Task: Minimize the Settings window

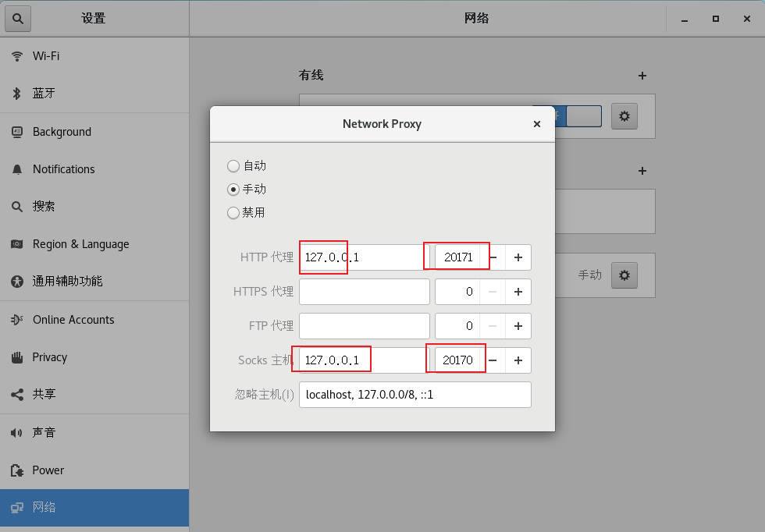Action: pyautogui.click(x=685, y=19)
